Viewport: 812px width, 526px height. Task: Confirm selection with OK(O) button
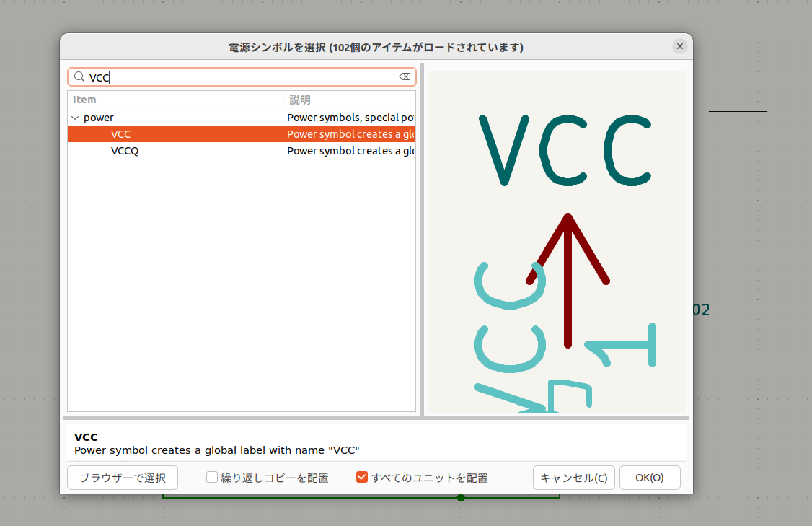coord(649,478)
